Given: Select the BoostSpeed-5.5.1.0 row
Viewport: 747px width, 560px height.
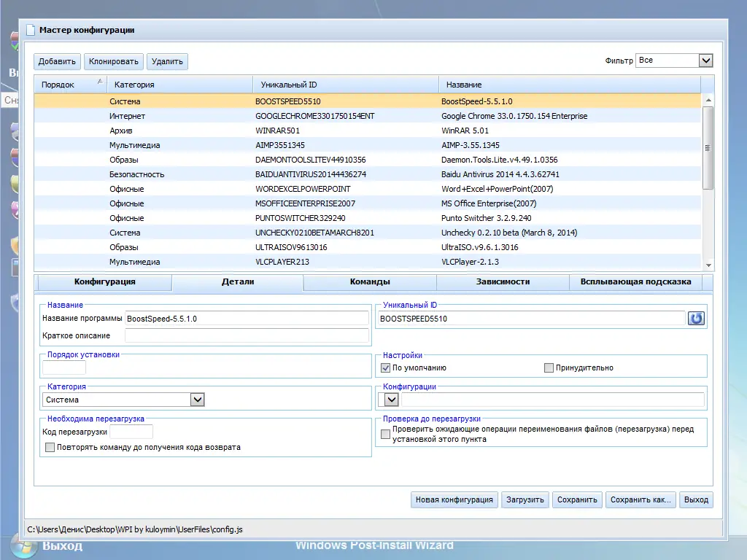Looking at the screenshot, I should pos(368,101).
